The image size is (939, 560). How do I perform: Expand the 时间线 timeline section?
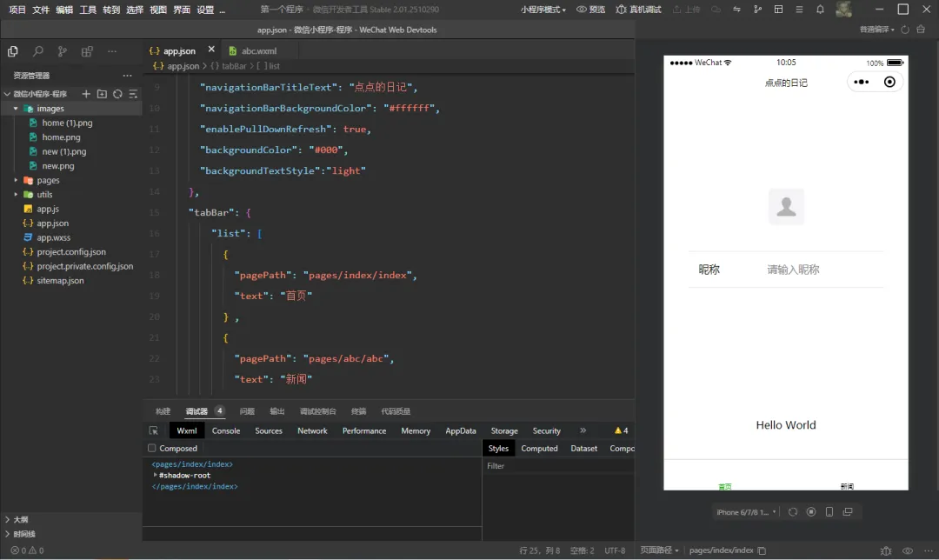tap(20, 534)
